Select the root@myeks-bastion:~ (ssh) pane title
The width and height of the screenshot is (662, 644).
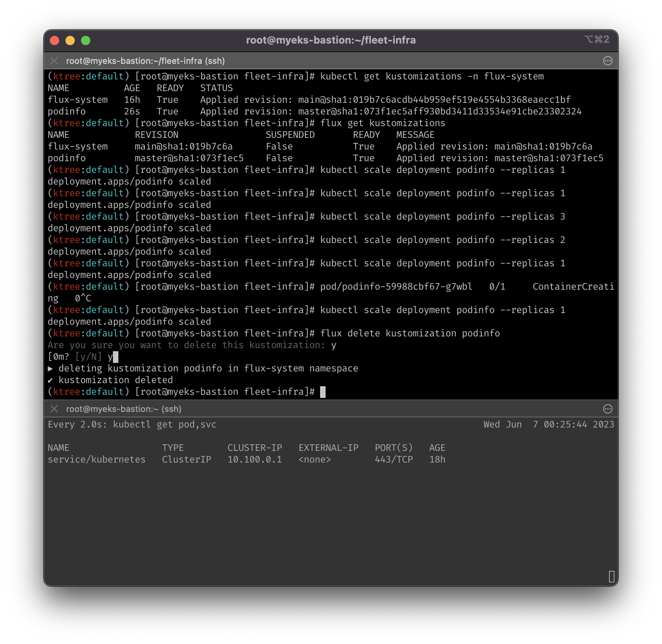tap(123, 409)
